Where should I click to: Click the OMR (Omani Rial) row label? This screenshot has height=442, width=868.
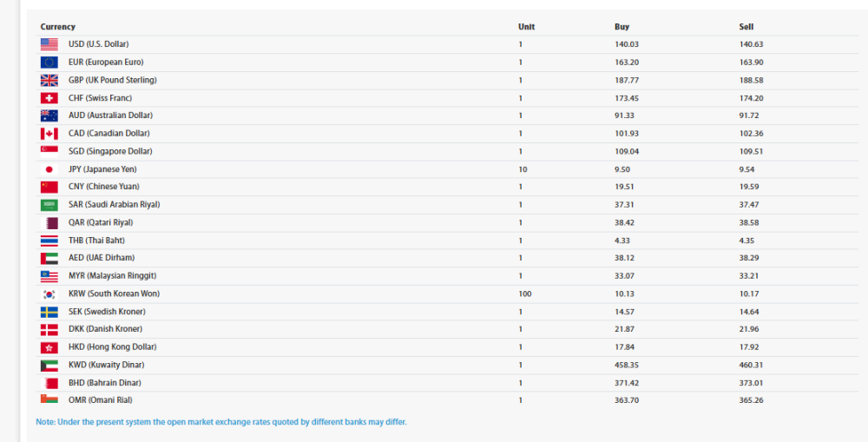tap(101, 400)
